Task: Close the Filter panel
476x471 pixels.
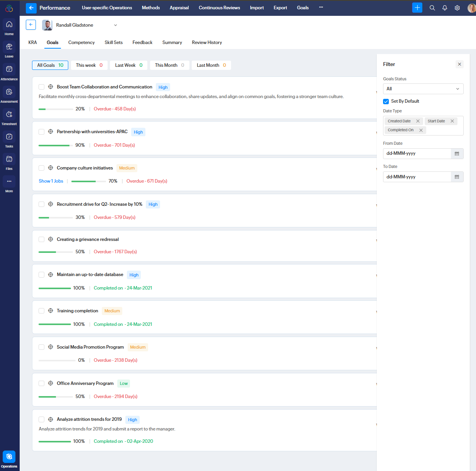Action: [459, 64]
